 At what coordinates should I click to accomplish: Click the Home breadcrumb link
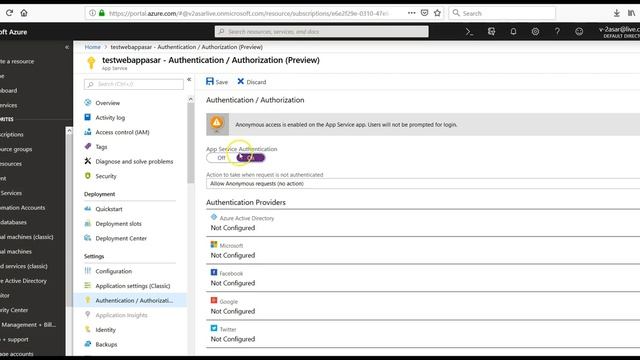92,47
